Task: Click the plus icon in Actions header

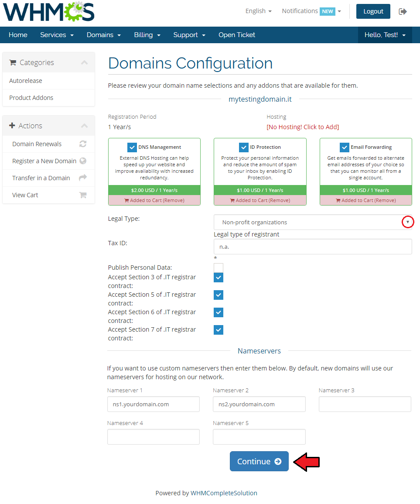Action: click(12, 125)
